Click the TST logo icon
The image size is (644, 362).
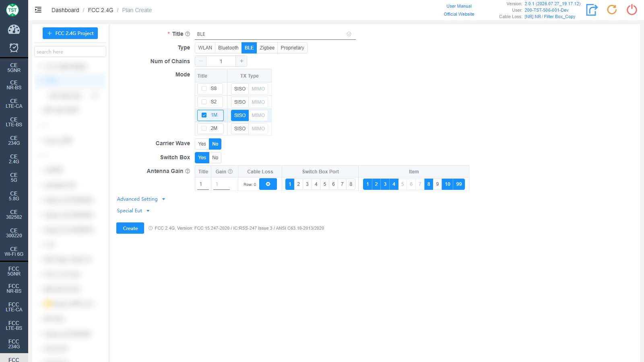12,10
